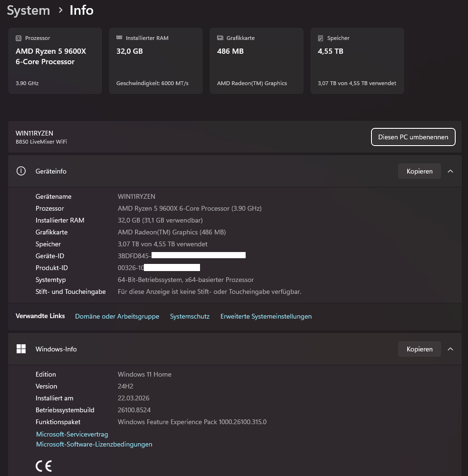This screenshot has height=476, width=468.
Task: Select the WIN11RYZEN device name heading
Action: 34,133
